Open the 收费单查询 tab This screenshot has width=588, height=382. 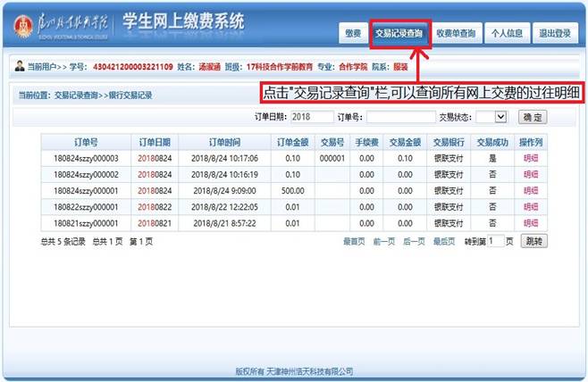point(456,34)
